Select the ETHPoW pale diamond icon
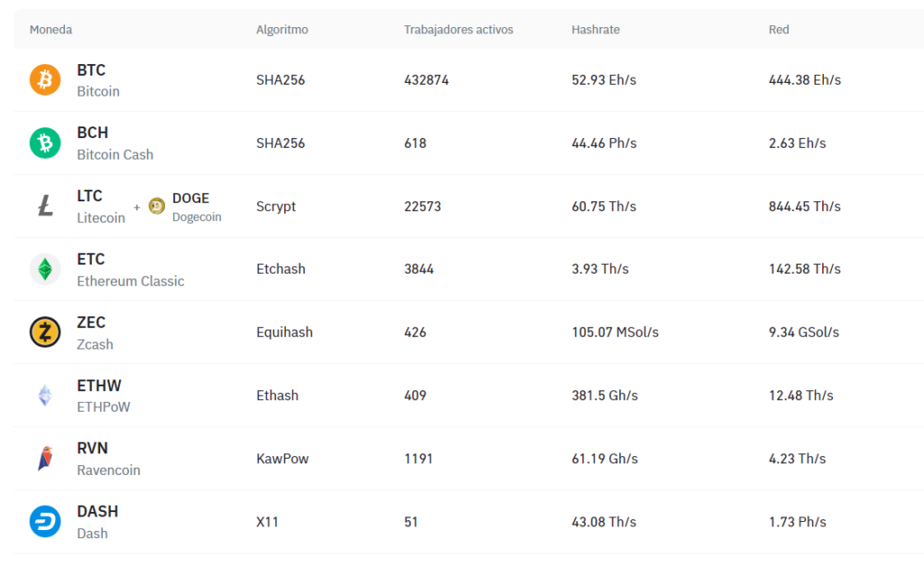The height and width of the screenshot is (567, 924). [x=45, y=395]
